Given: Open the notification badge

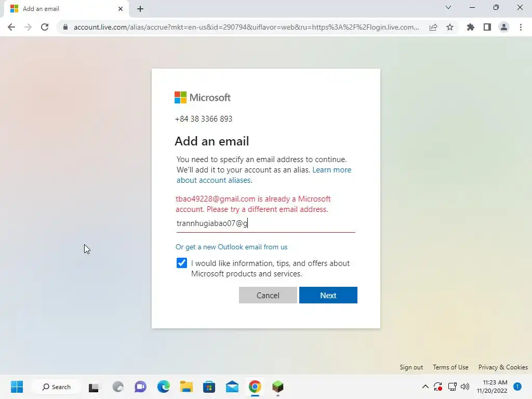Looking at the screenshot, I should [x=517, y=387].
